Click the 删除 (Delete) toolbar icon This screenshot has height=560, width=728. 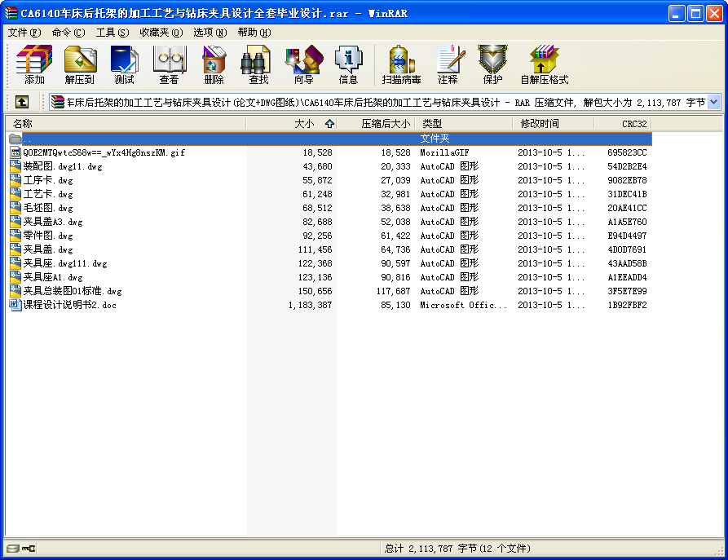click(x=214, y=65)
